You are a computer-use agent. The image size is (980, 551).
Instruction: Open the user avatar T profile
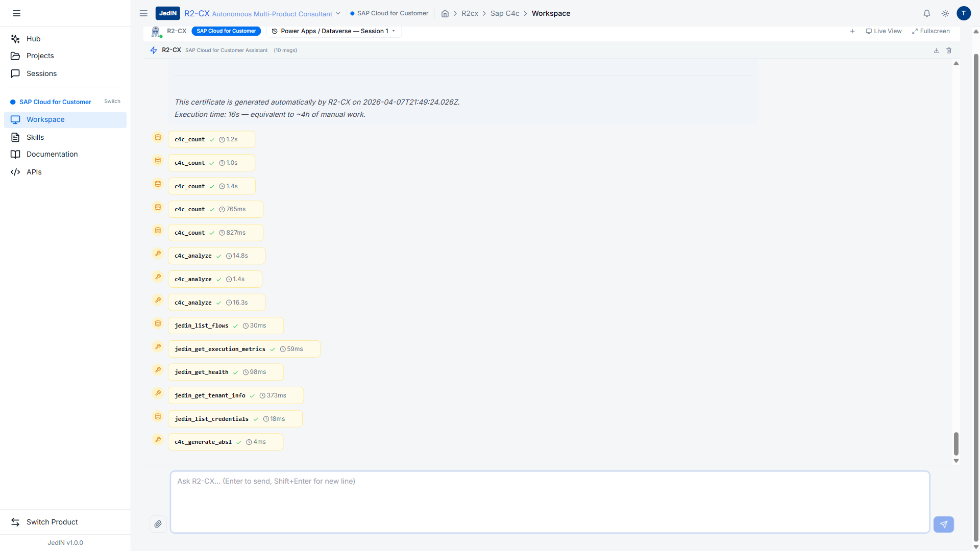coord(964,13)
